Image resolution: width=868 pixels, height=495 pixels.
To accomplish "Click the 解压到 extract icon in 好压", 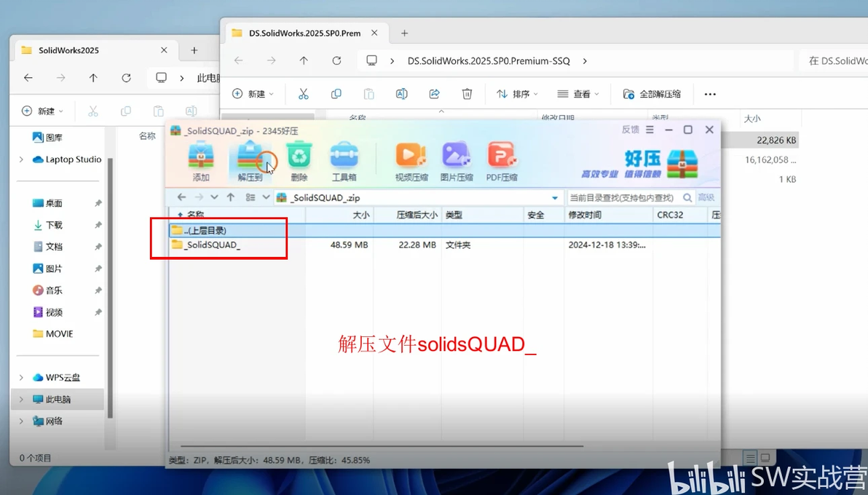I will point(250,161).
